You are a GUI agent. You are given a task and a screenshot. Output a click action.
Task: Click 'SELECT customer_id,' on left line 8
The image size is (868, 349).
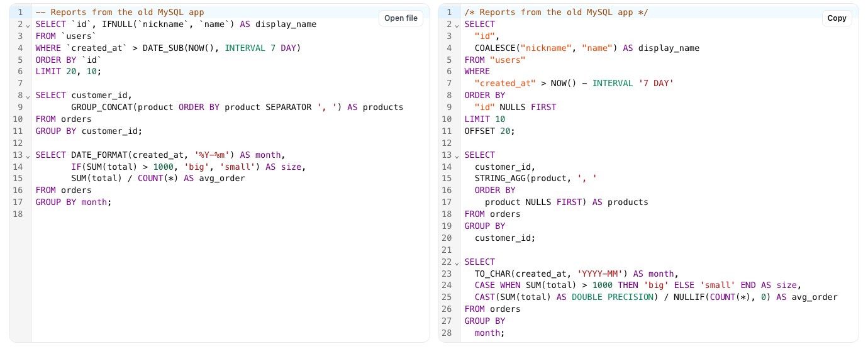tap(84, 96)
